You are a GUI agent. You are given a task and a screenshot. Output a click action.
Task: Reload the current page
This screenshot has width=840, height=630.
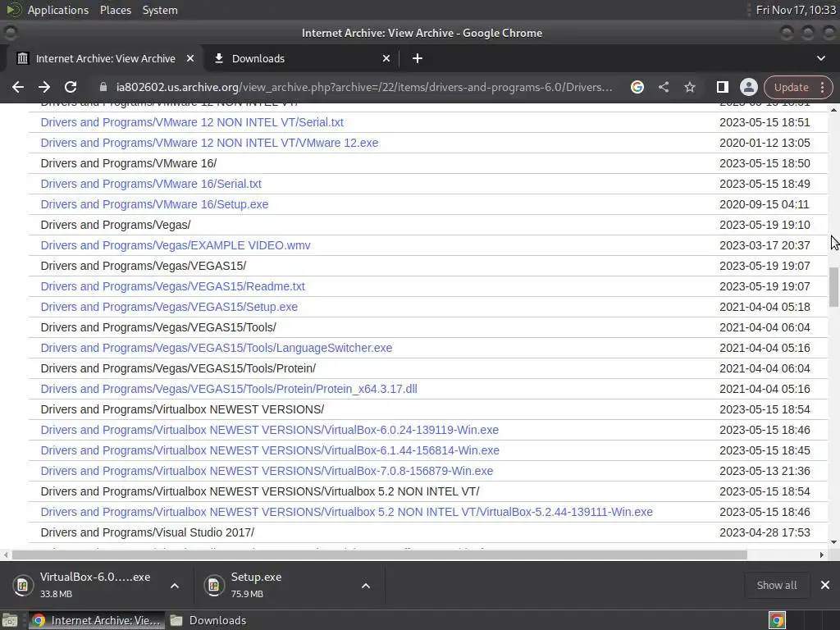pos(71,87)
